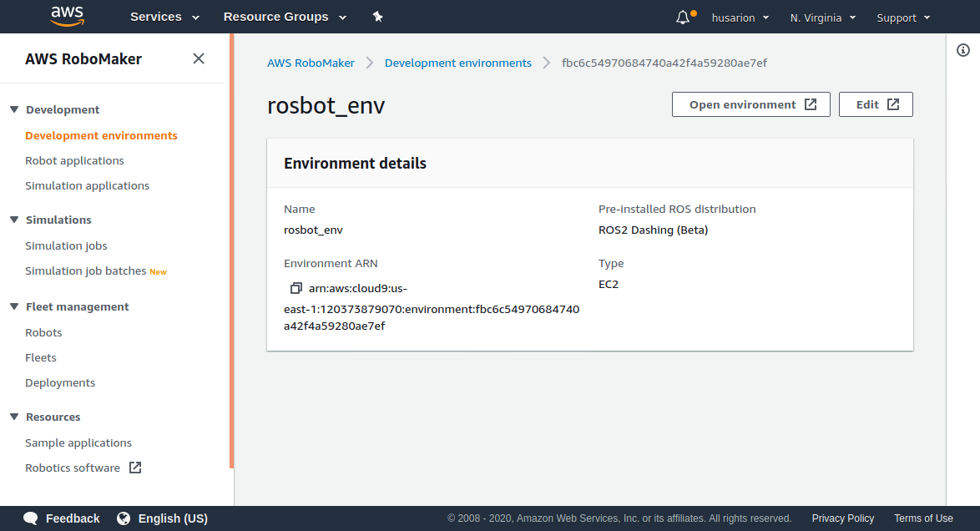Screen dimensions: 980x531
Task: Navigate to Robots
Action: 43,333
